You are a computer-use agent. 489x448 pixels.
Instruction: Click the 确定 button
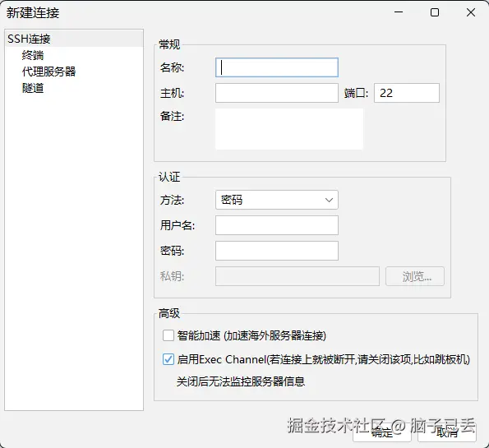point(382,432)
